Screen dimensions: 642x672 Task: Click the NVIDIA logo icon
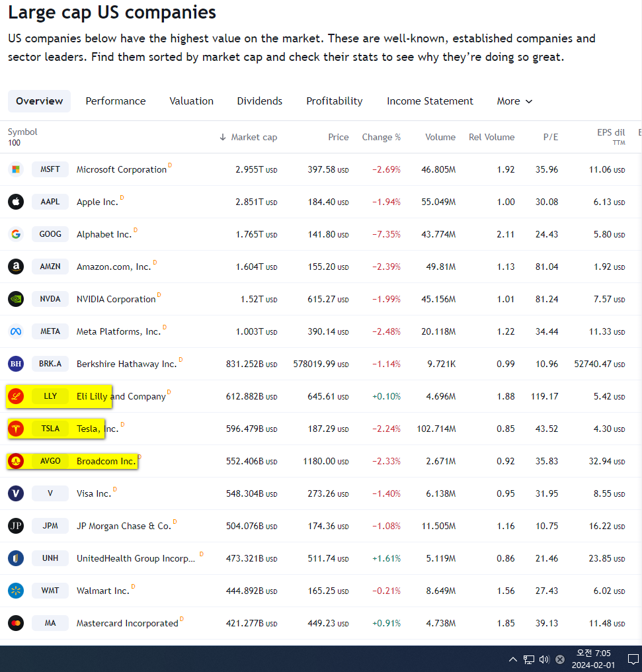coord(16,299)
